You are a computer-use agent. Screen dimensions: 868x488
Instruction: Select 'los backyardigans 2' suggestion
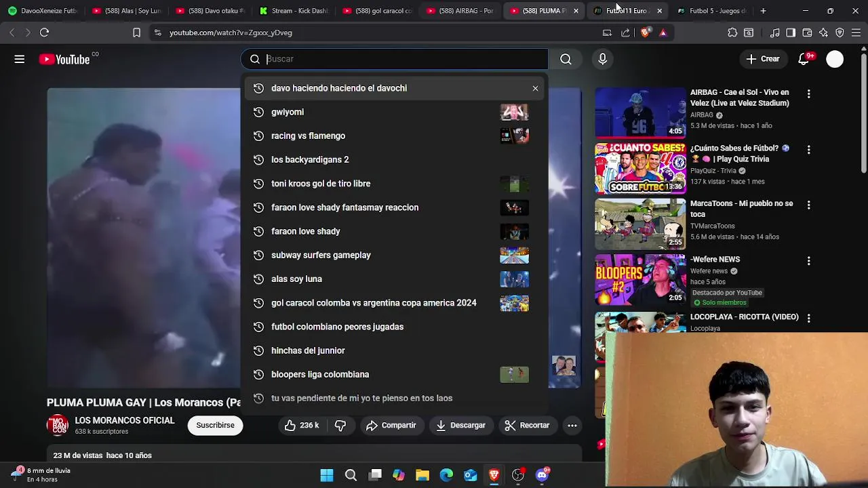tap(396, 159)
